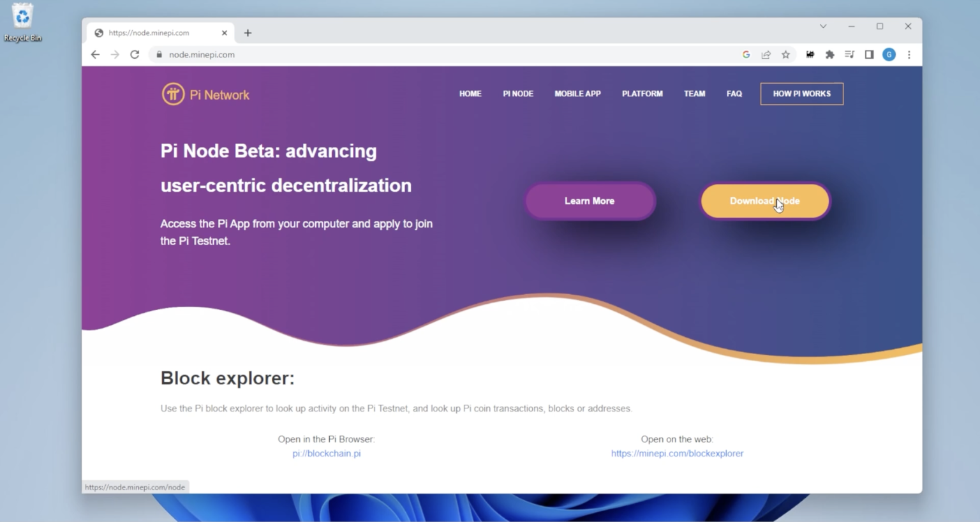
Task: Open the pi://blockchain.pi link
Action: 326,453
